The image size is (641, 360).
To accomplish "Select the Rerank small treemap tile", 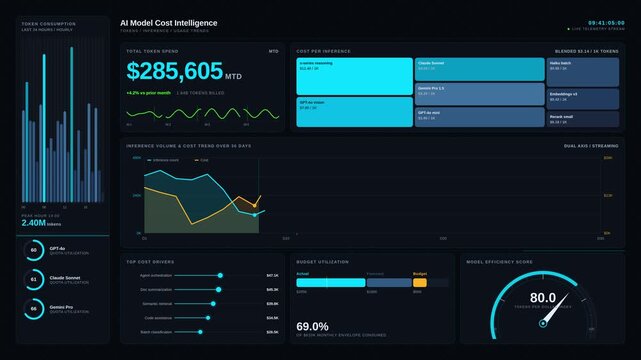I will (x=583, y=119).
